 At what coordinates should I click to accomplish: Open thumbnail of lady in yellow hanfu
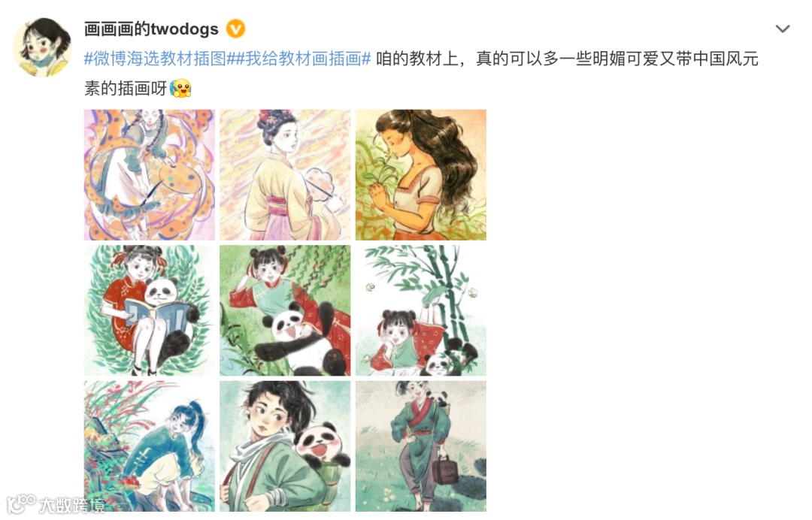point(285,175)
